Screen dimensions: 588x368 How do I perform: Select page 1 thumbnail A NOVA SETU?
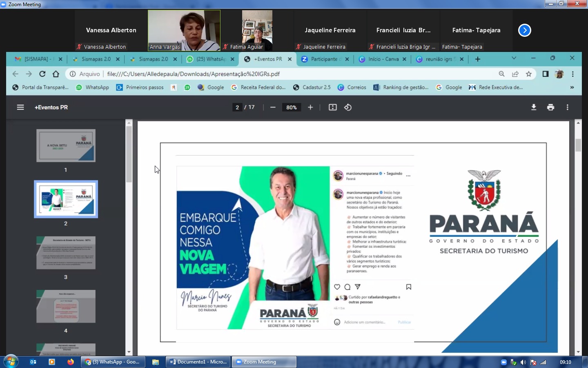coord(66,146)
